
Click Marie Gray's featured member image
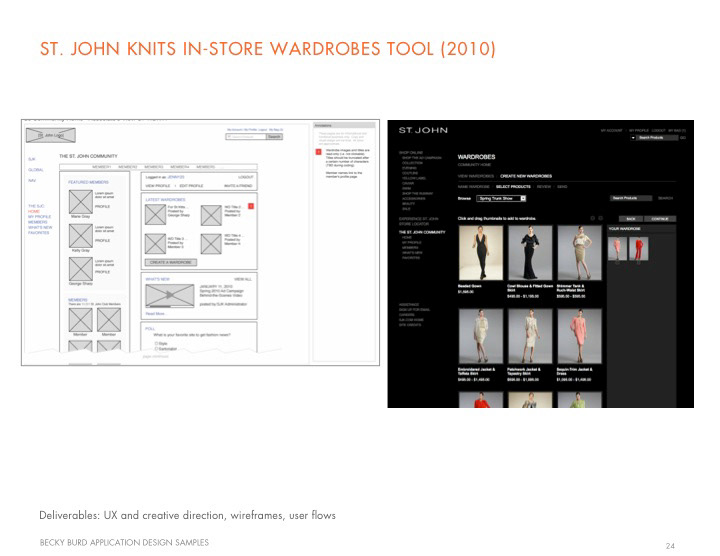(x=81, y=202)
